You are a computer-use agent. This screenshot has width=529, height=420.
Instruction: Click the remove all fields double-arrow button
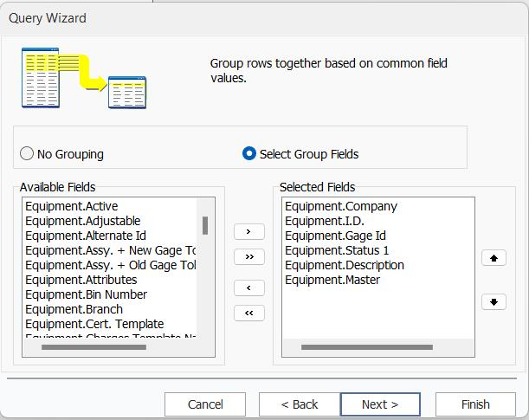pos(249,313)
